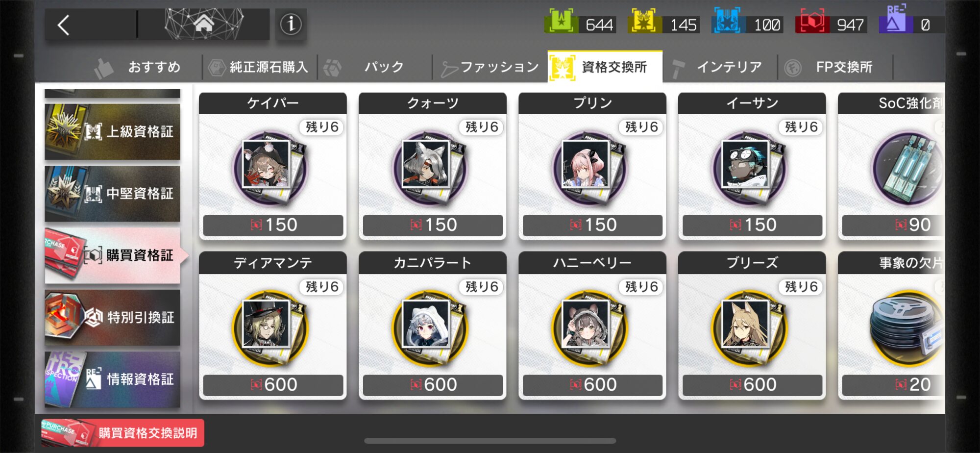Tap the green certificate currency icon 644

coord(561,22)
